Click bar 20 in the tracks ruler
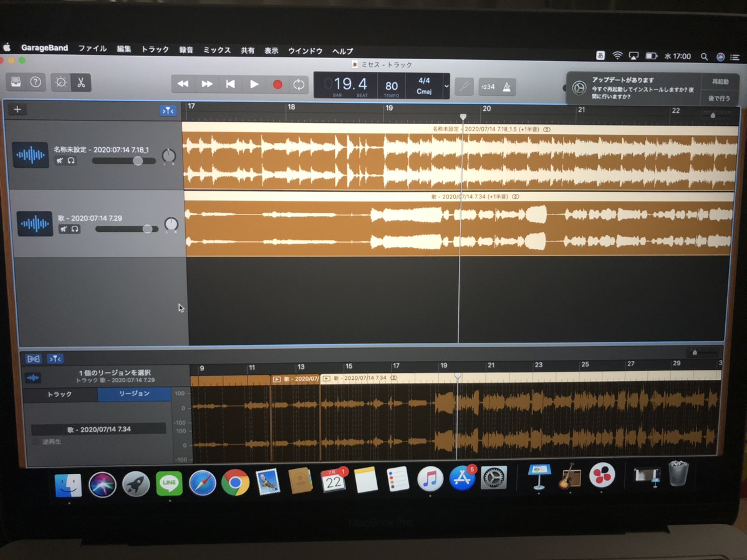 coord(486,109)
